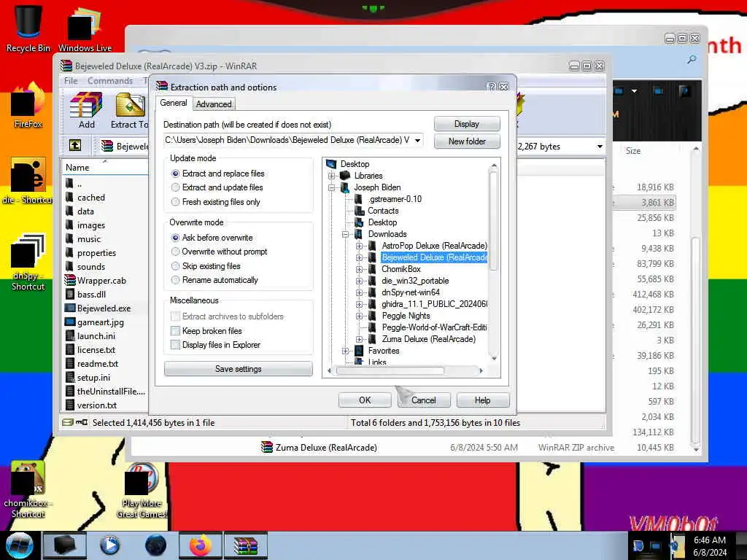Open Windows Live desktop icon
Image resolution: width=747 pixels, height=560 pixels.
click(x=85, y=28)
